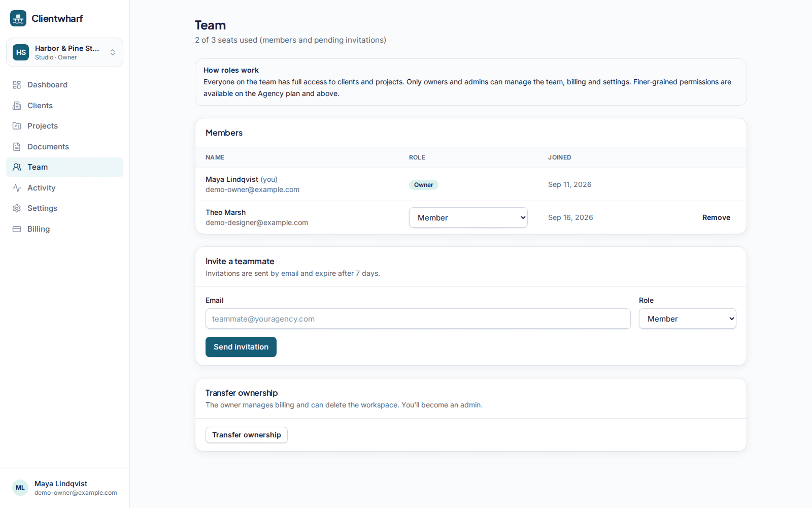Click "2 of 3 seats used" text
Screen dimensions: 812x508
tap(226, 40)
